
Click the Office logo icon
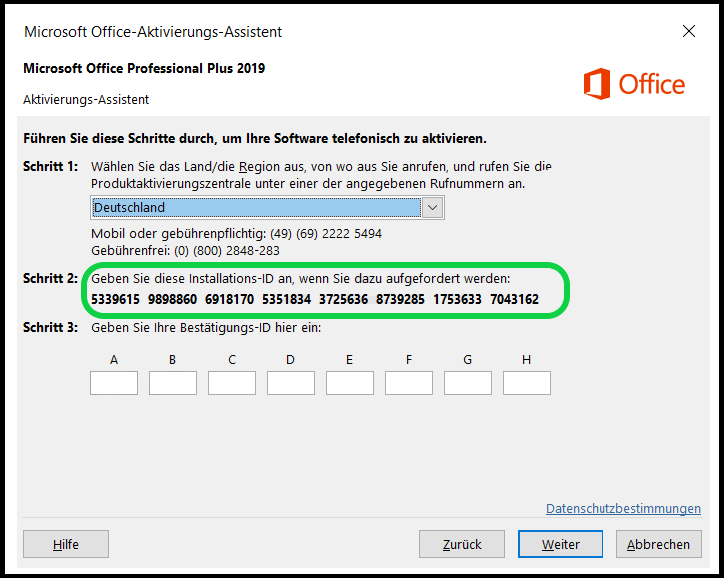pyautogui.click(x=597, y=84)
